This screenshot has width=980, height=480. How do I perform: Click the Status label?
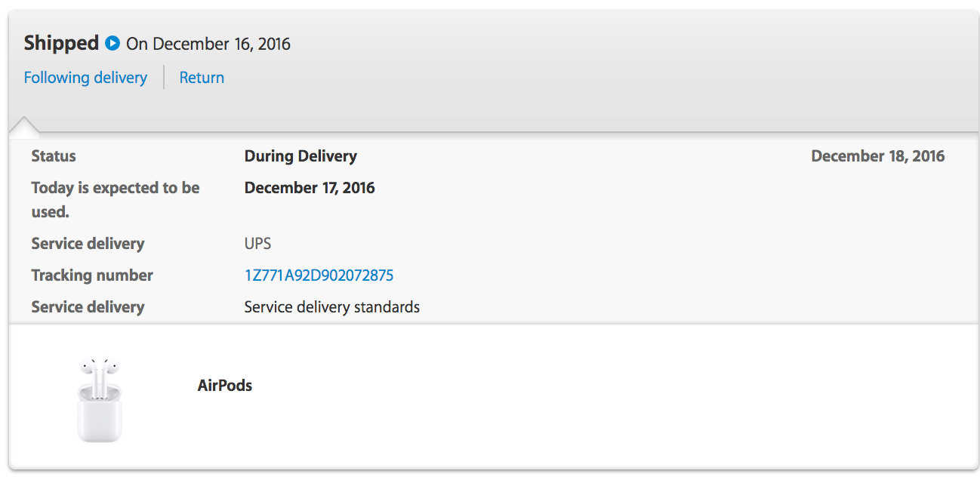54,156
